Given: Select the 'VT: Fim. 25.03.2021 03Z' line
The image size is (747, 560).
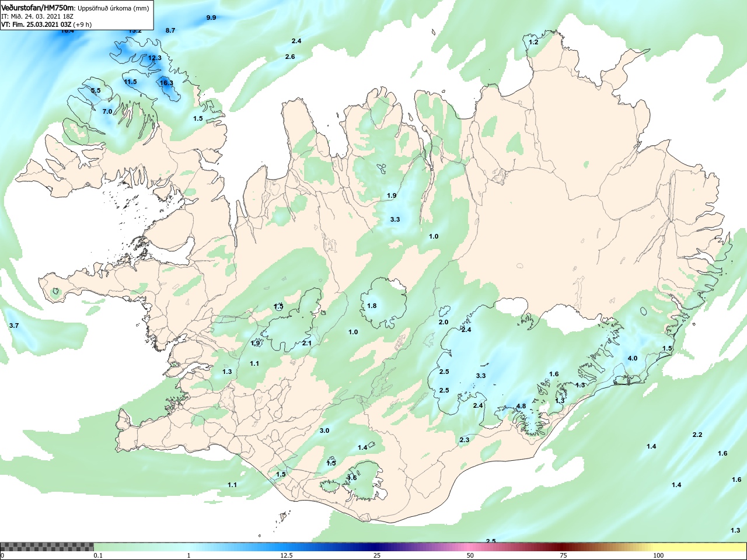Looking at the screenshot, I should [36, 24].
